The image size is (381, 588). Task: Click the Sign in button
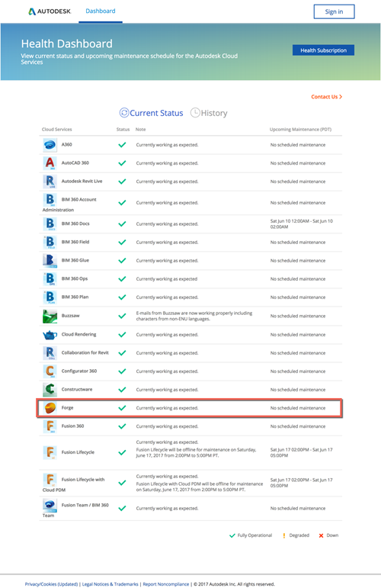pos(334,11)
